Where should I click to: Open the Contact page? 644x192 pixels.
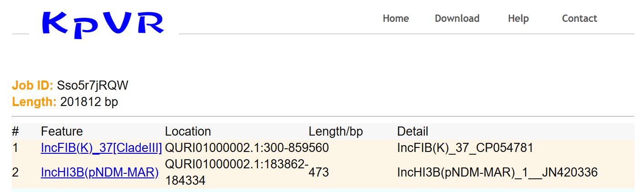pos(580,19)
